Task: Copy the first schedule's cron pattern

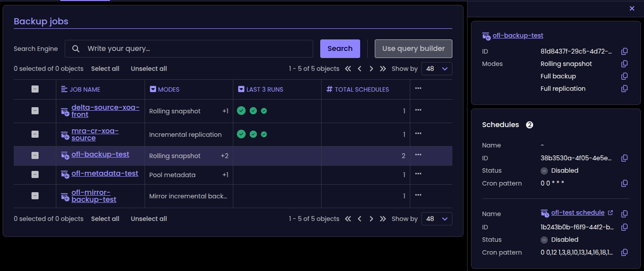Action: 624,183
